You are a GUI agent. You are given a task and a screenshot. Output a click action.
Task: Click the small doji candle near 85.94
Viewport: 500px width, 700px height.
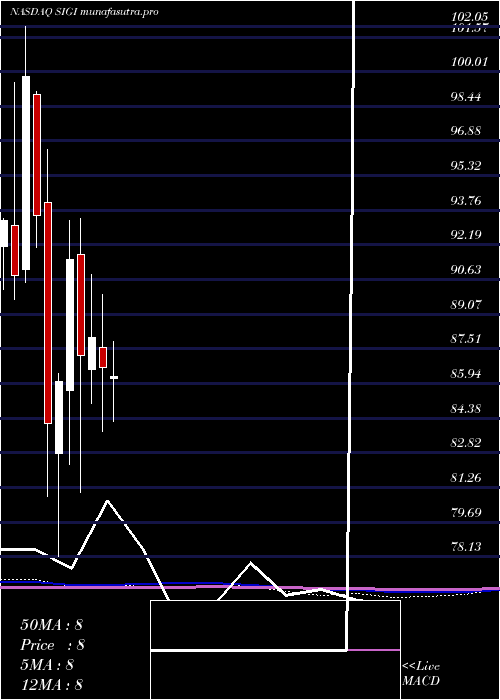click(114, 378)
